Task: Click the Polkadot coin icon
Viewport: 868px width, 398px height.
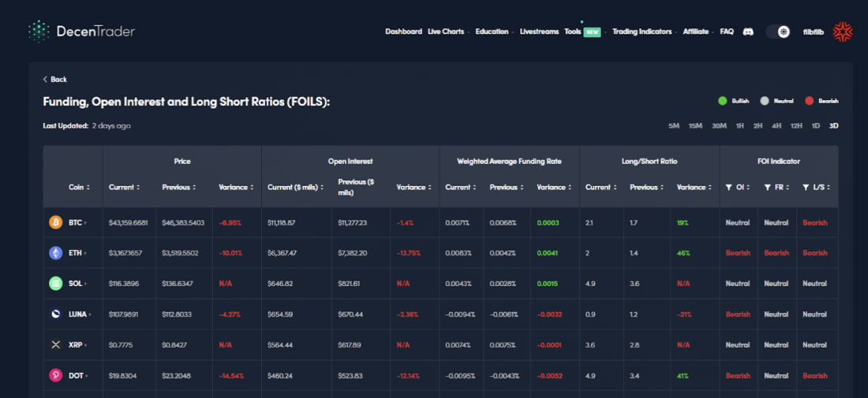Action: tap(56, 376)
